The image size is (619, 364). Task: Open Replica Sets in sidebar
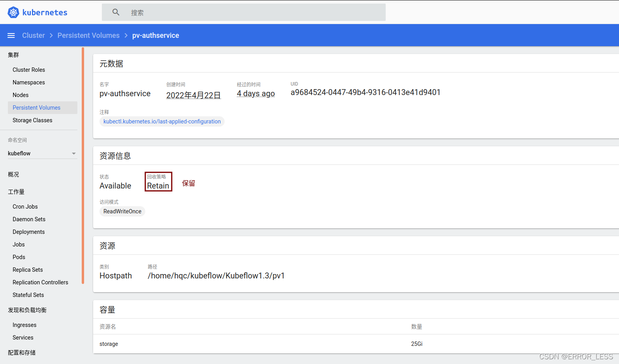[28, 270]
